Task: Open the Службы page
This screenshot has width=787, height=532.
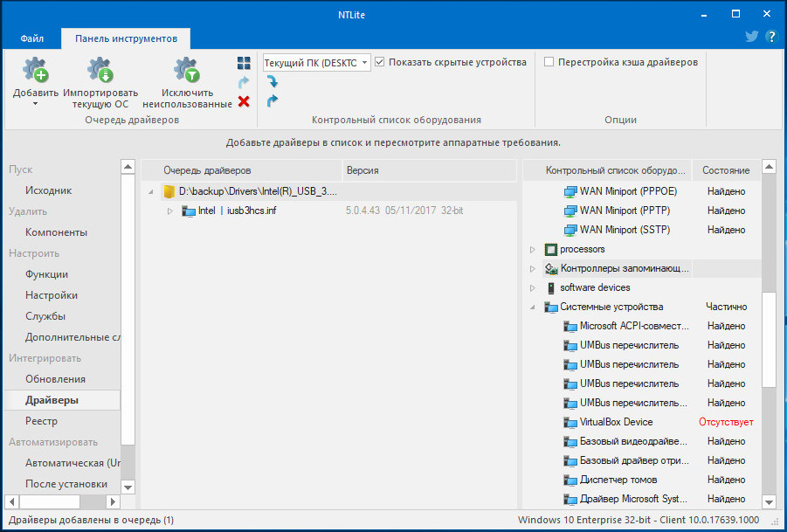Action: tap(45, 317)
